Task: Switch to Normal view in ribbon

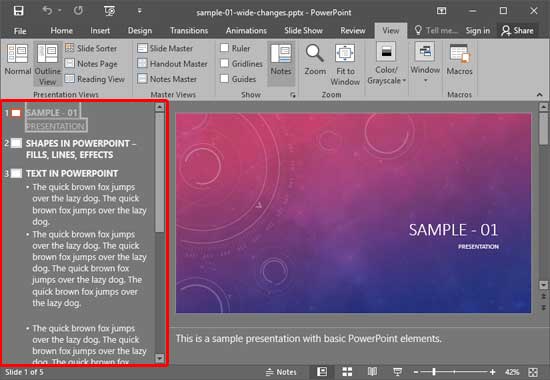Action: (18, 59)
